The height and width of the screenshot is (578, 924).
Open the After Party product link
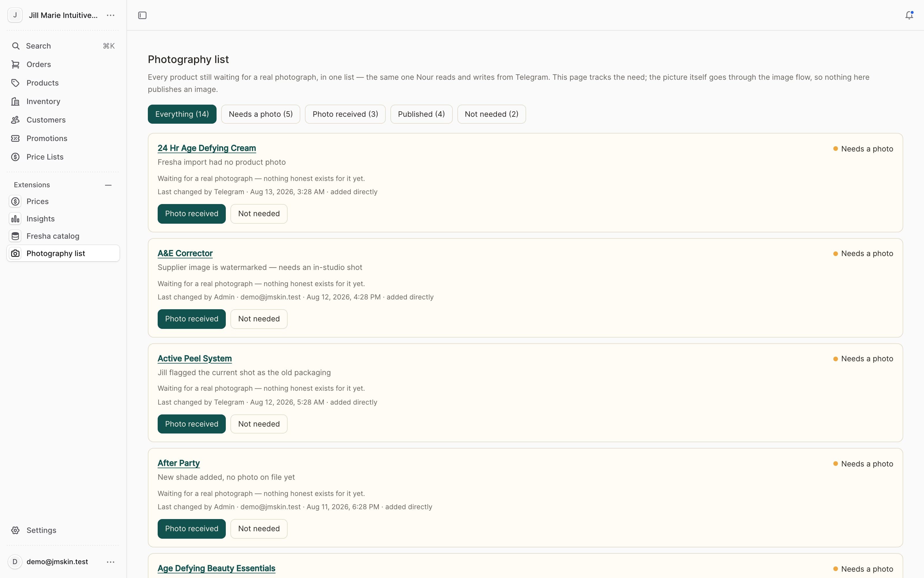(x=179, y=463)
